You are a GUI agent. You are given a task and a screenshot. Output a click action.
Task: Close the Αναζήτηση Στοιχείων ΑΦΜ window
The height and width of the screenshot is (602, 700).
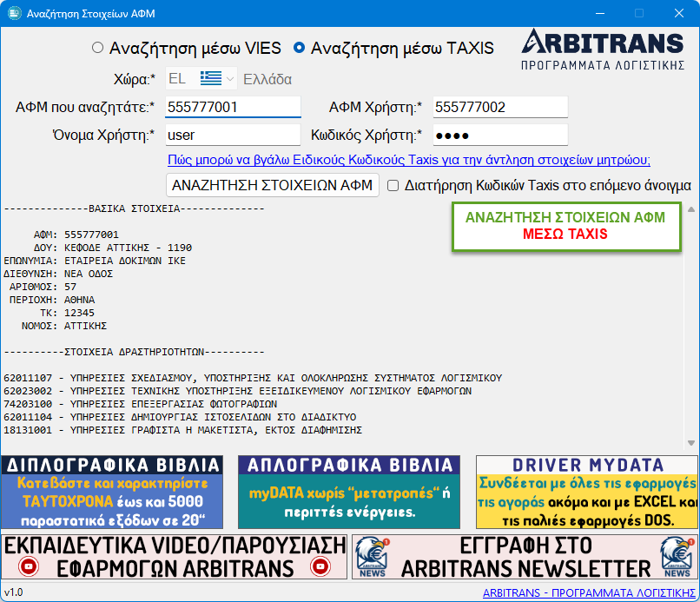(679, 13)
